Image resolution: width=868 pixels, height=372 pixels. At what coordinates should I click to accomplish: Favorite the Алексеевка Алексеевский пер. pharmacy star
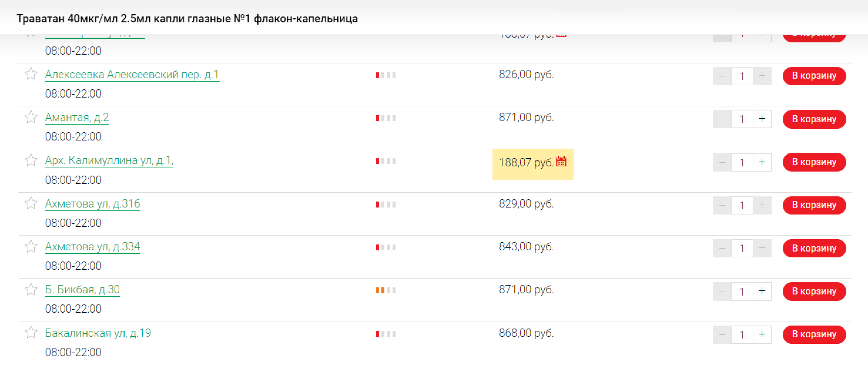(x=31, y=74)
